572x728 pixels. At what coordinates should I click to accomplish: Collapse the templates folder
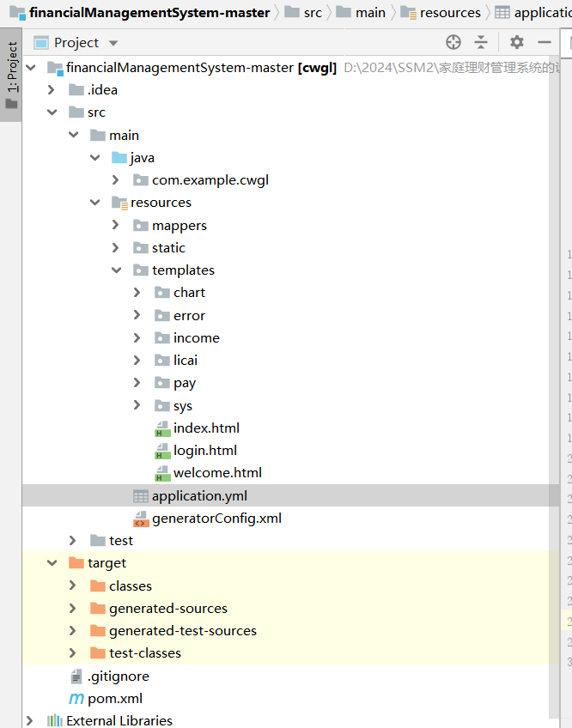(116, 270)
